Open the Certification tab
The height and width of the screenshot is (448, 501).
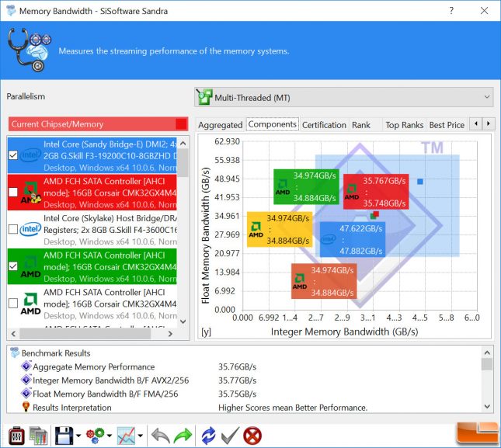[x=324, y=125]
